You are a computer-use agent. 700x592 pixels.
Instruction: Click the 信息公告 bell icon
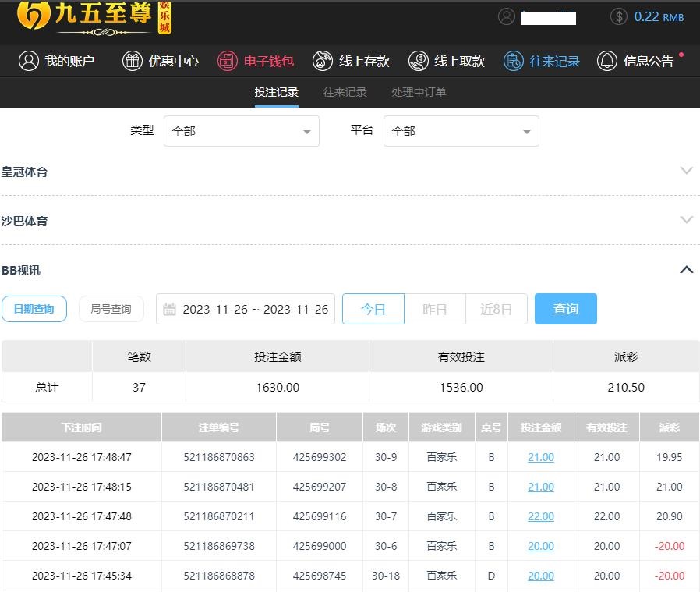click(607, 61)
